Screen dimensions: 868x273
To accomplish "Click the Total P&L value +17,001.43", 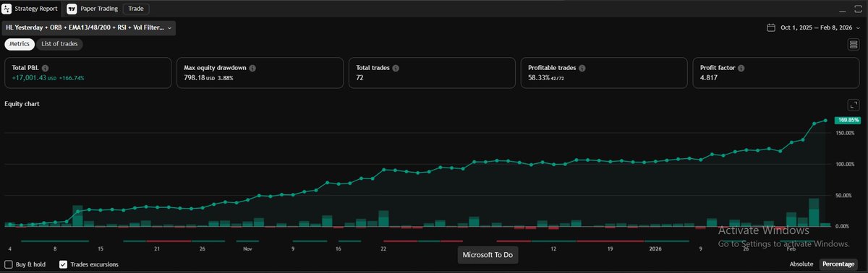I will coord(30,78).
